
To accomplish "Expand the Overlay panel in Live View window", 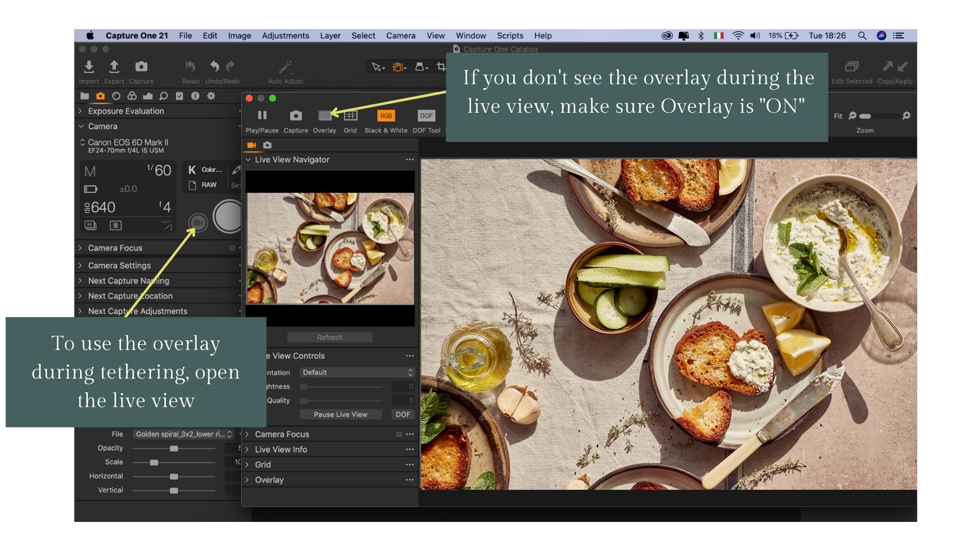I will point(247,480).
